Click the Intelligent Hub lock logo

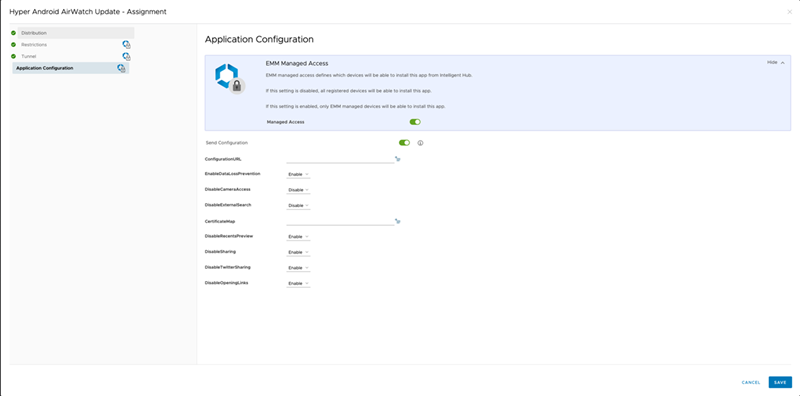pyautogui.click(x=230, y=79)
